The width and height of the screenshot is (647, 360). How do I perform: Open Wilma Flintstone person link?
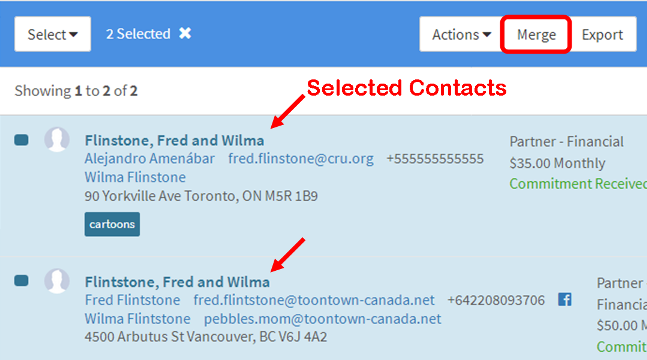[137, 319]
